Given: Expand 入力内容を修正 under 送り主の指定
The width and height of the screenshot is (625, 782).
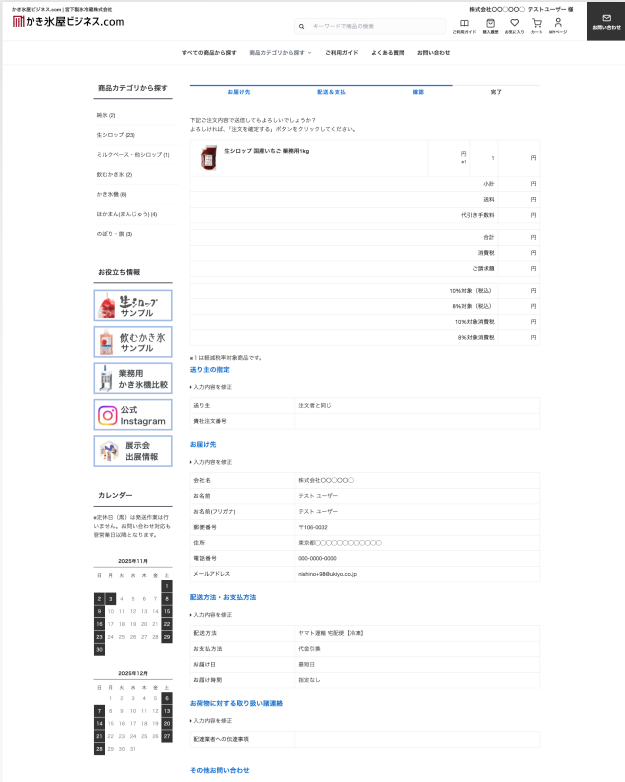Looking at the screenshot, I should [211, 386].
